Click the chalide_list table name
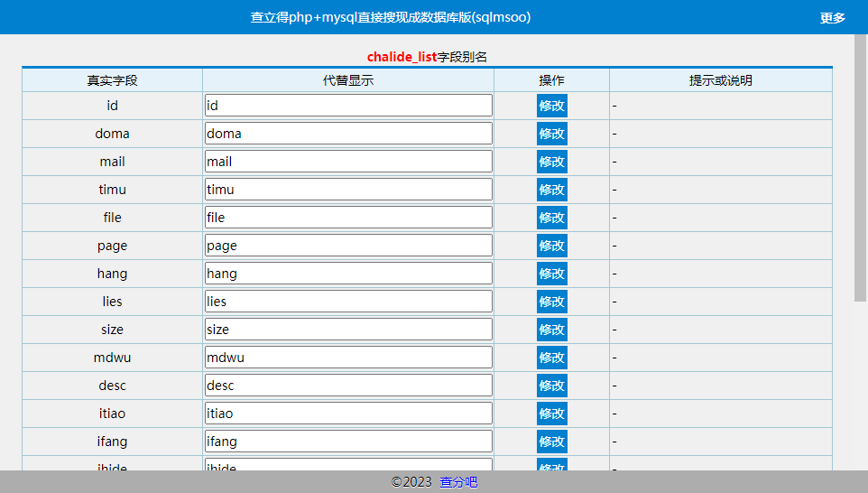Viewport: 868px width, 493px height. point(402,57)
